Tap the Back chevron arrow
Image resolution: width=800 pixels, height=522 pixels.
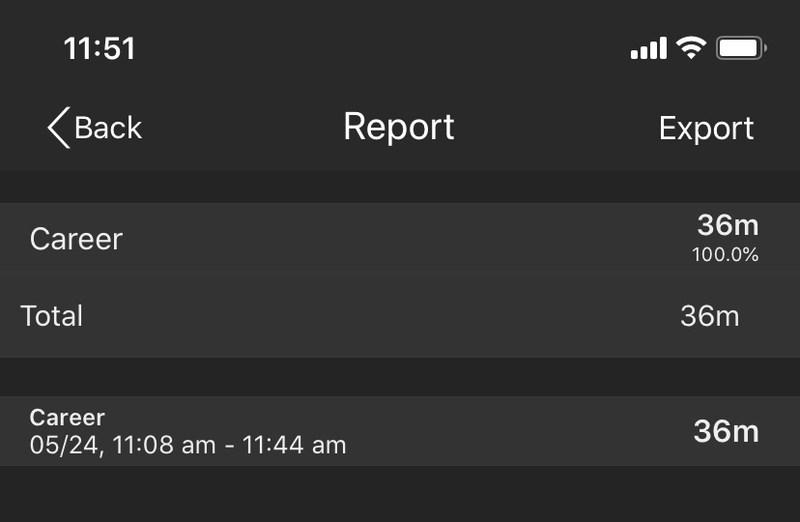pos(59,128)
